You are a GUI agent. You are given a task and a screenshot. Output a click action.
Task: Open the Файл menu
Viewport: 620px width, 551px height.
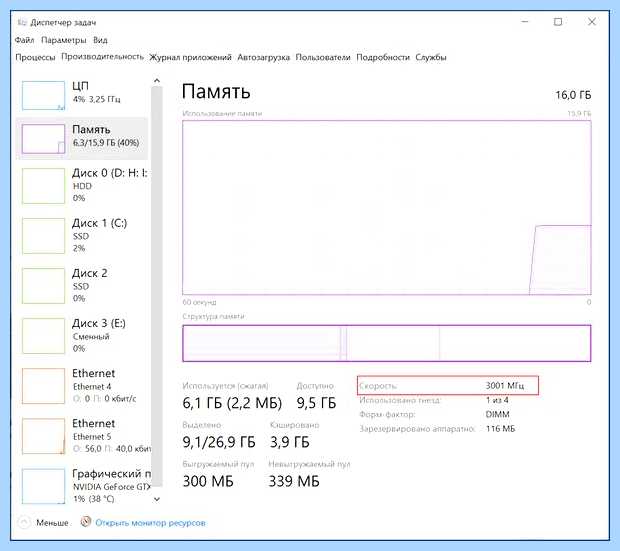tap(24, 40)
